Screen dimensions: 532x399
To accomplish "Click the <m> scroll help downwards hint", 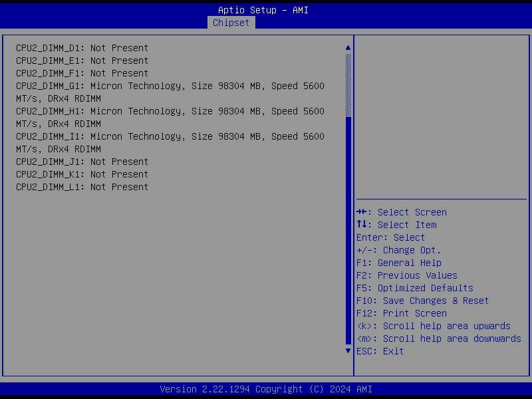I will pos(439,338).
